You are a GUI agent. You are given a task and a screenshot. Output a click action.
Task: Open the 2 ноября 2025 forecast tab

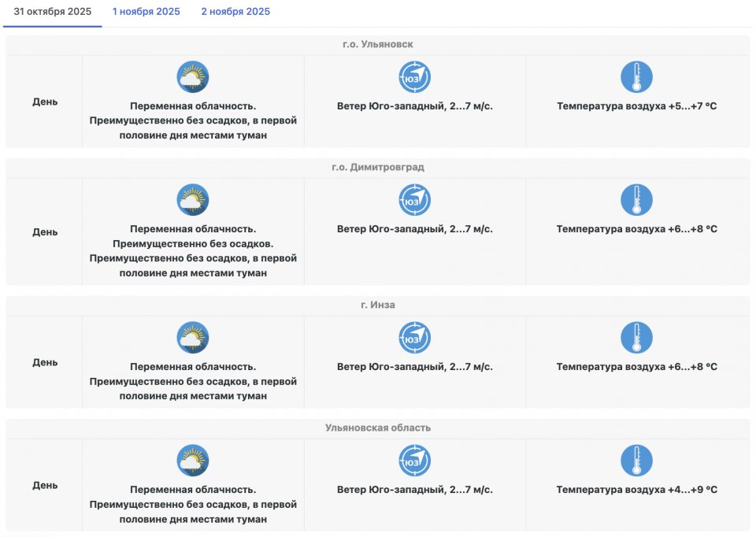pyautogui.click(x=235, y=12)
